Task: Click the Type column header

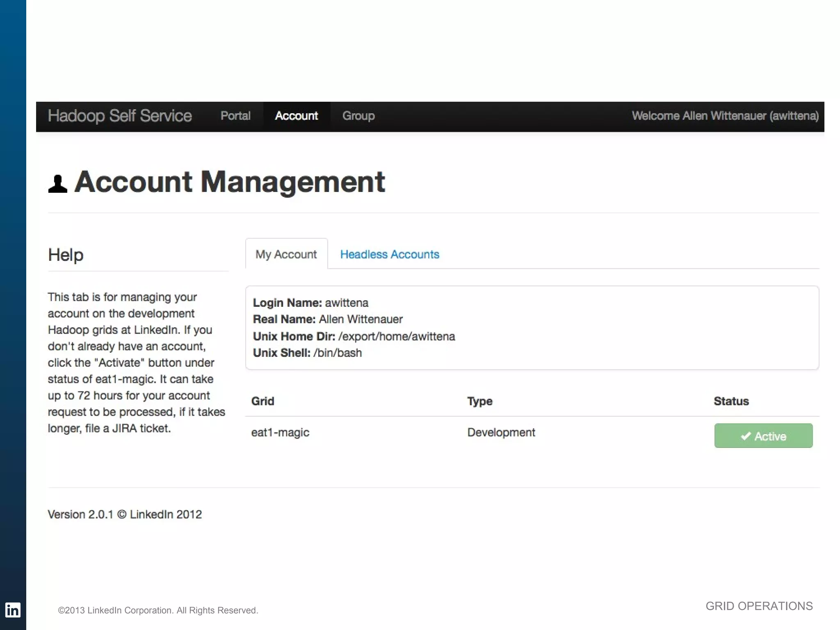Action: coord(480,401)
